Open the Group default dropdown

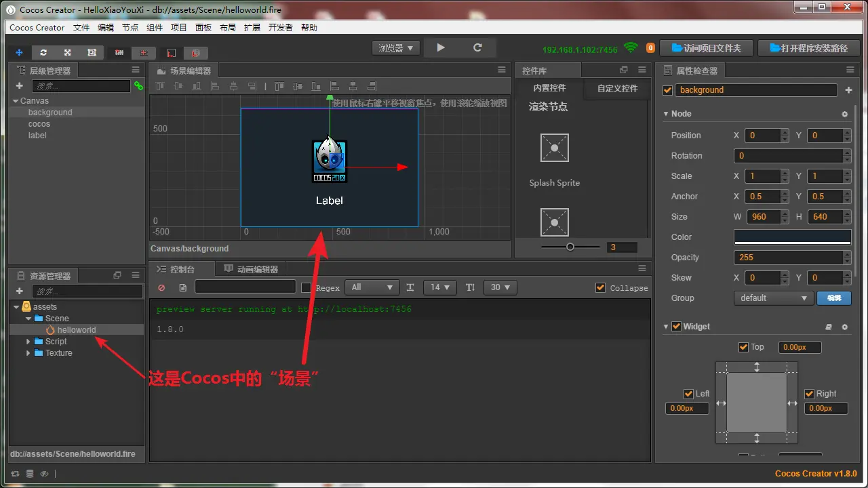(773, 298)
